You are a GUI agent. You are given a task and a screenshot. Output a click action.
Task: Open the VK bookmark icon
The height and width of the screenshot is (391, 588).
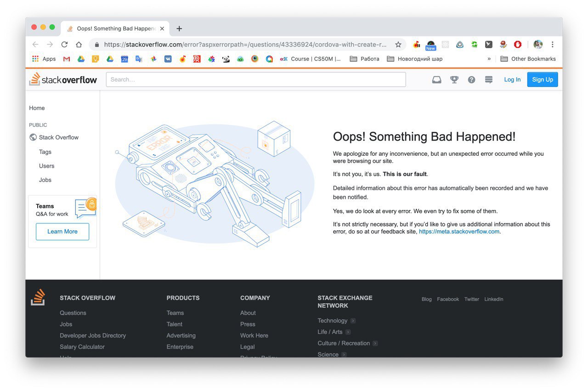click(x=168, y=59)
